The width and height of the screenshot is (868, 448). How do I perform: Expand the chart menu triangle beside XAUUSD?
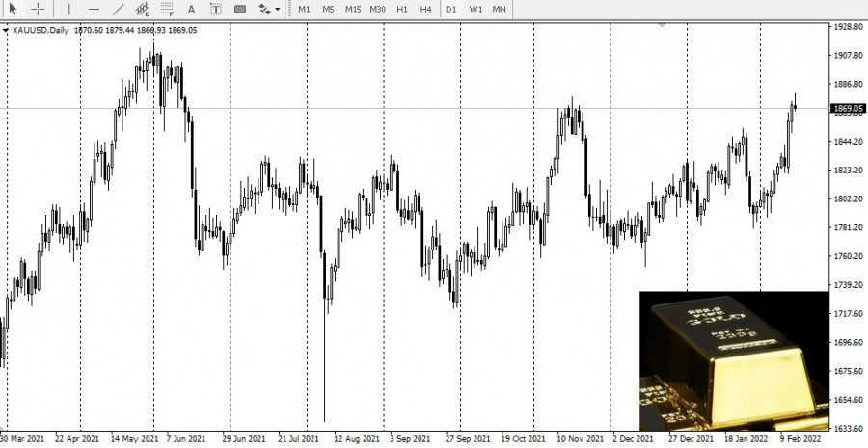pos(6,31)
